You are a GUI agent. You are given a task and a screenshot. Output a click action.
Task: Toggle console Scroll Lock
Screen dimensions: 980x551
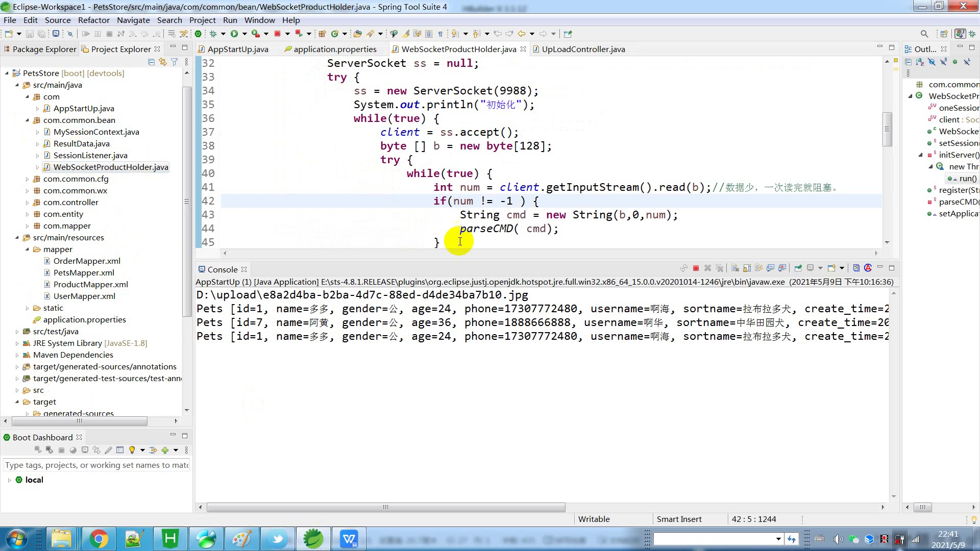click(747, 268)
